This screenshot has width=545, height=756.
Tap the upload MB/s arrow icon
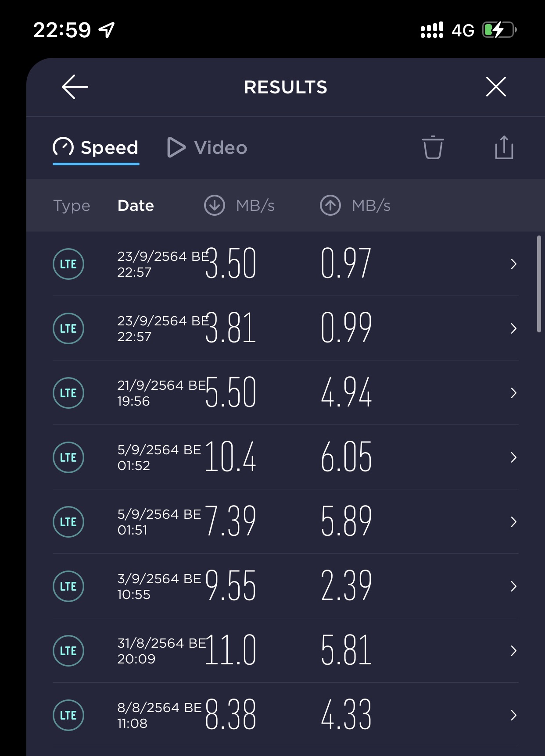point(330,205)
